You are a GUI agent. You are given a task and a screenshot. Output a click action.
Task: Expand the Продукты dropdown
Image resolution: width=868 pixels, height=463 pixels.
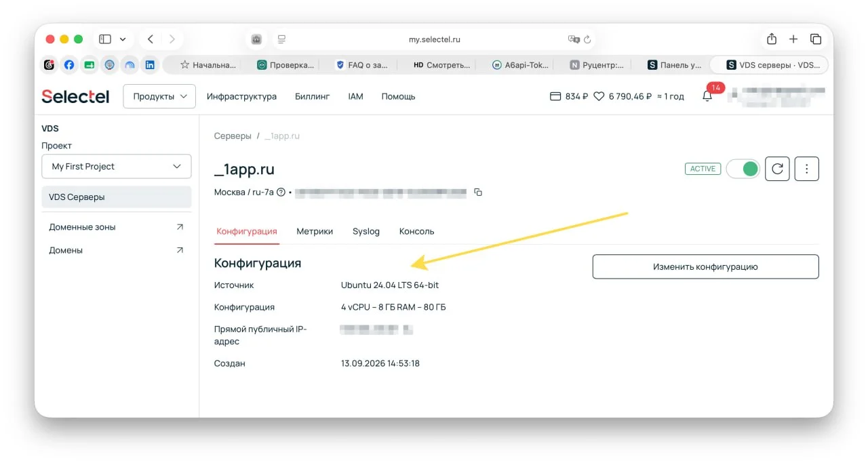pyautogui.click(x=159, y=96)
